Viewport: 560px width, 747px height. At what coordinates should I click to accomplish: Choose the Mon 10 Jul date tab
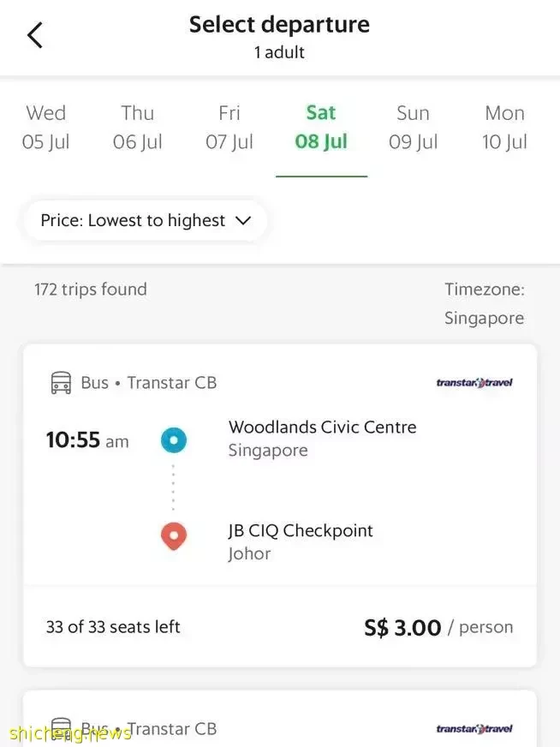tap(504, 127)
